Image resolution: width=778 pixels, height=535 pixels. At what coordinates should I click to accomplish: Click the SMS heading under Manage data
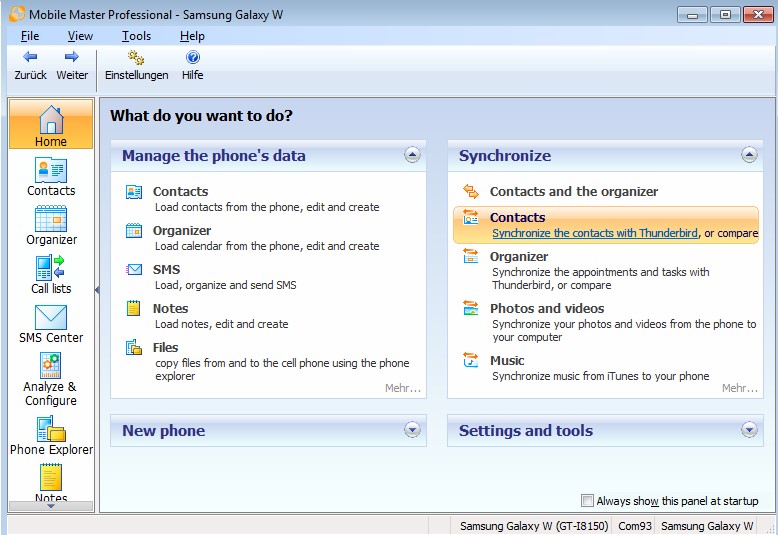click(x=166, y=269)
